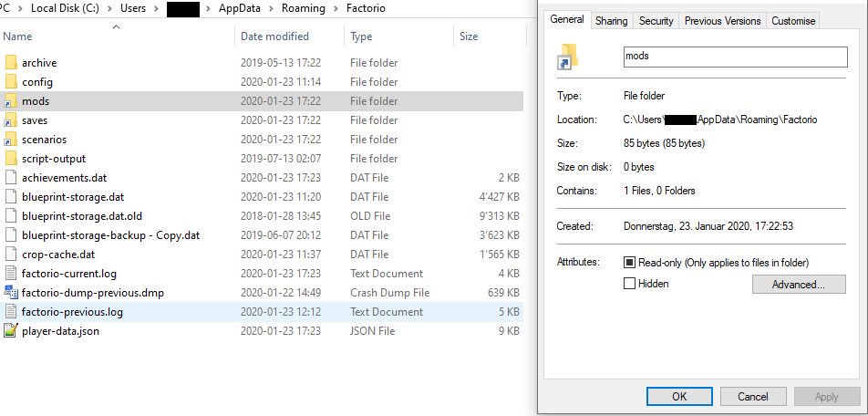Click the factorio-current.log text document icon
The width and height of the screenshot is (868, 416).
(x=11, y=274)
